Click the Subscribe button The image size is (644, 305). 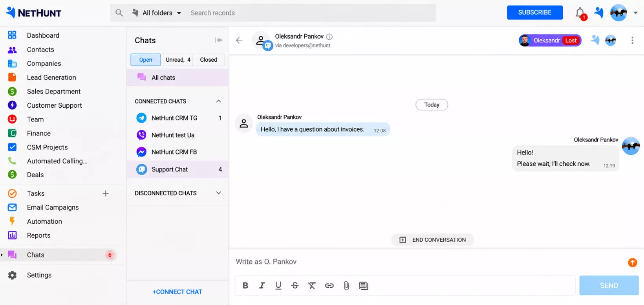pyautogui.click(x=535, y=13)
